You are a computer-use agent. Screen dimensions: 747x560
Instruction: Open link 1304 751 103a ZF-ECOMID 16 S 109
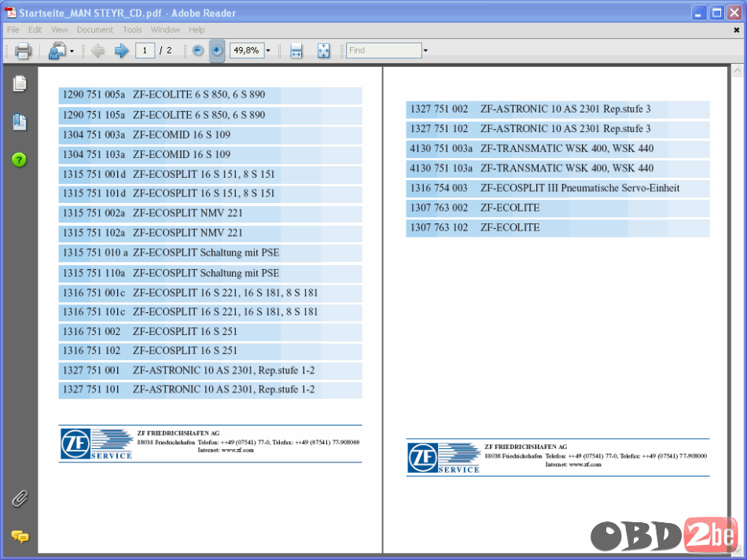[x=210, y=155]
